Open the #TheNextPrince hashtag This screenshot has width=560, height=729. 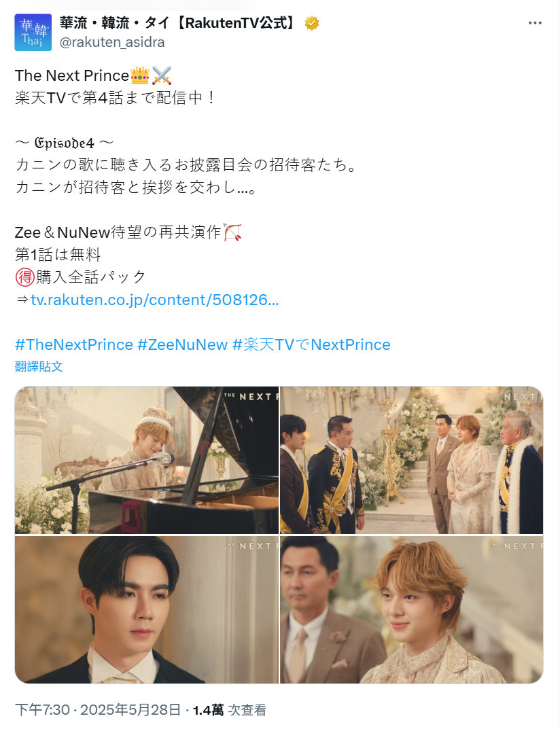pos(74,344)
